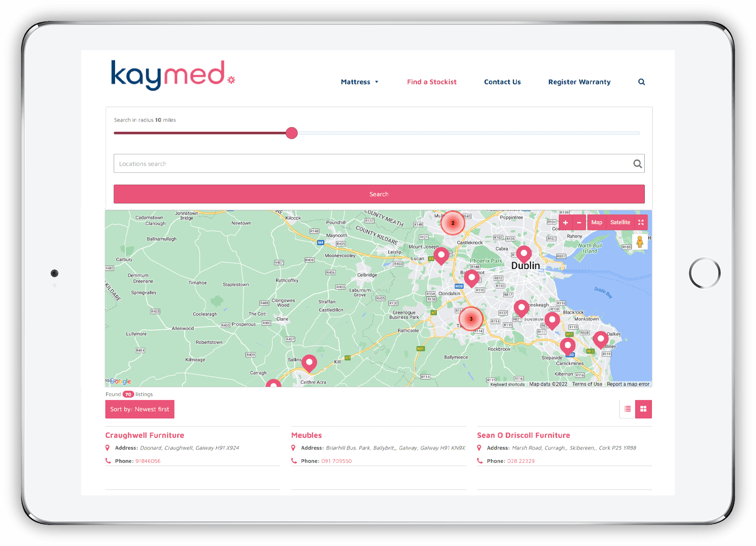
Task: Click the 'Search in radius 10 miles' label
Action: (145, 120)
